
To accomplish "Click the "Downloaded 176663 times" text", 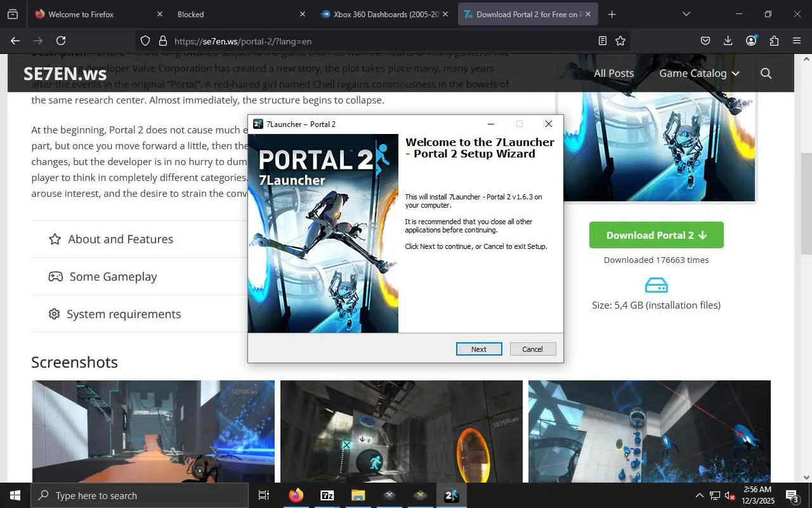I will (656, 260).
